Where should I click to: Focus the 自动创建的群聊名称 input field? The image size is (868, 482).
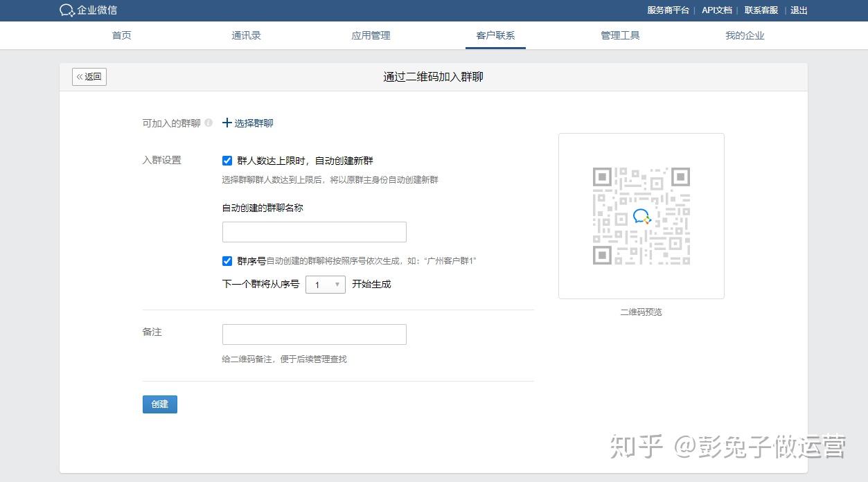tap(315, 232)
